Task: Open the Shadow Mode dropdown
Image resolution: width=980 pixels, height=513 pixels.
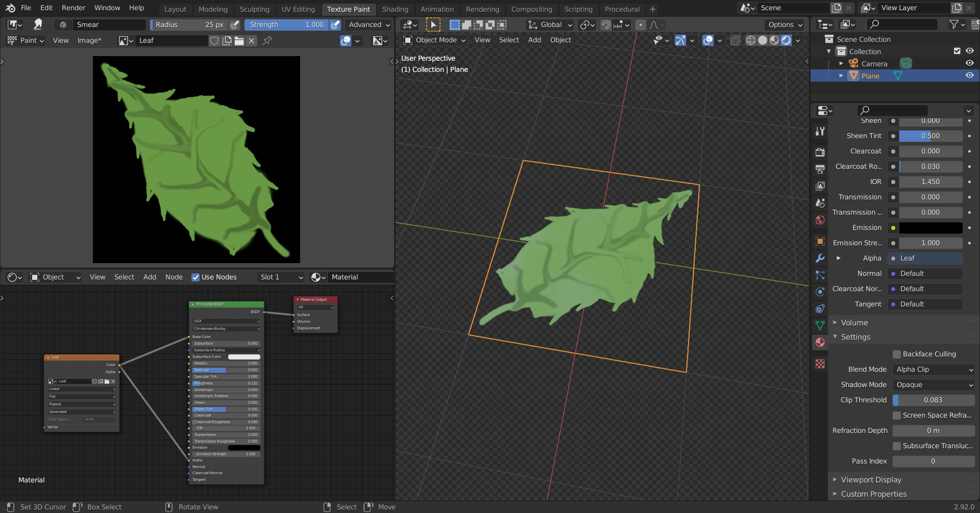Action: (x=934, y=384)
